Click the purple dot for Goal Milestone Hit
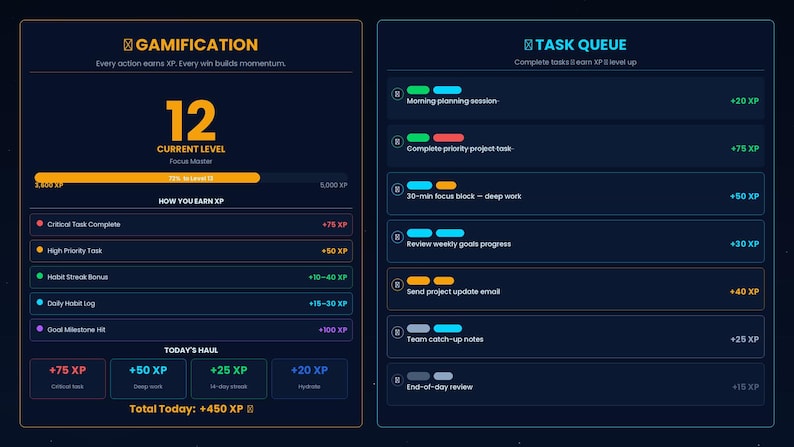Image resolution: width=794 pixels, height=447 pixels. 39,329
